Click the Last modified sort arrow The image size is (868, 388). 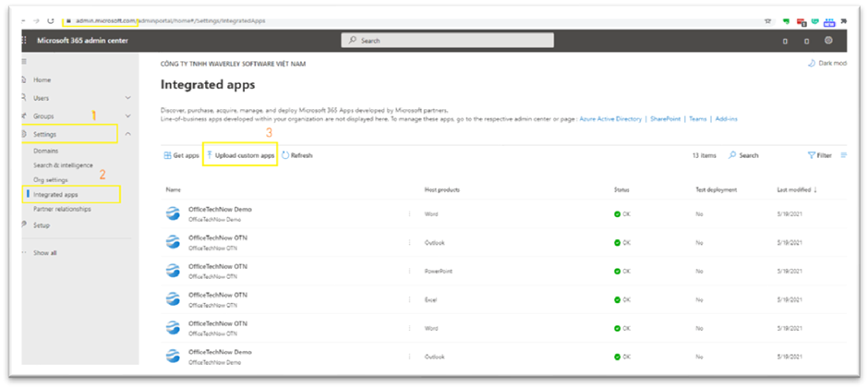(815, 190)
